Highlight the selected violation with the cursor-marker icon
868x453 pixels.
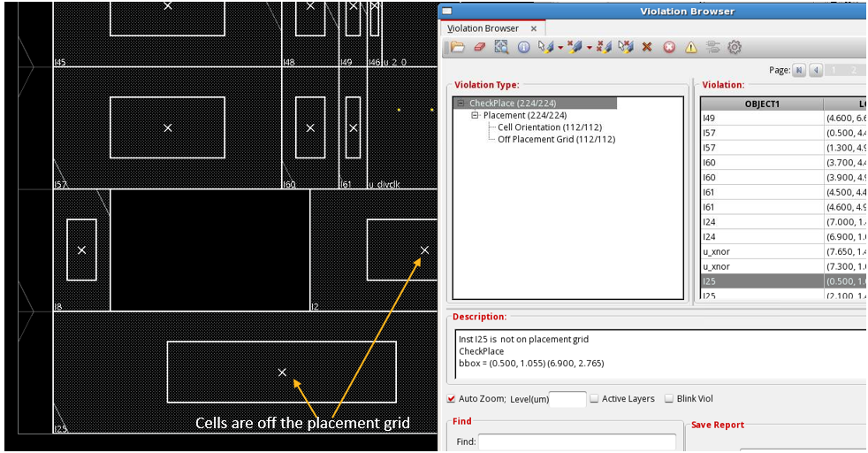click(x=546, y=47)
